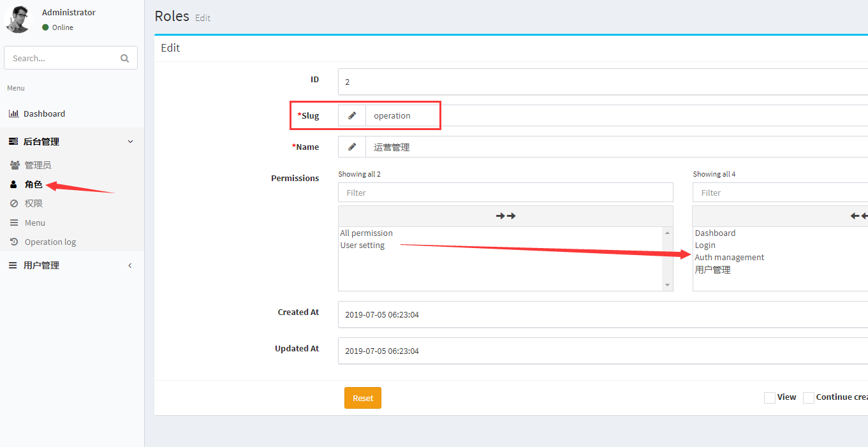This screenshot has height=447, width=868.
Task: Click the 权限 ban icon
Action: pyautogui.click(x=13, y=203)
